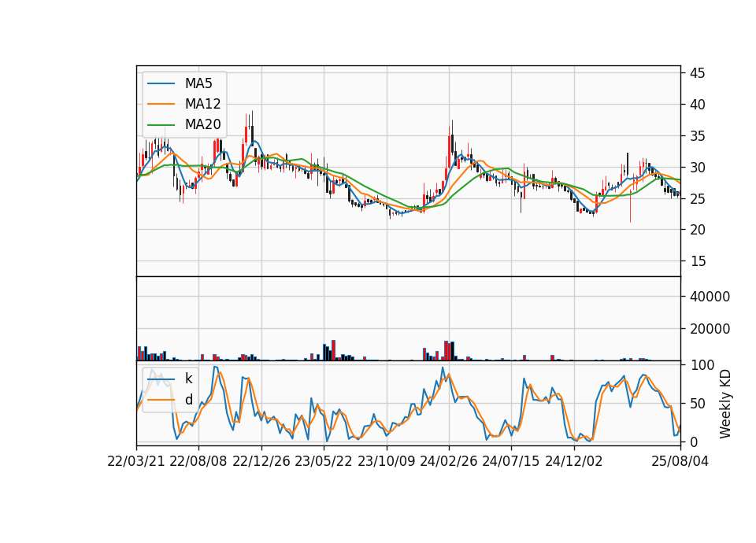Click the MA12 legend label

pos(202,104)
